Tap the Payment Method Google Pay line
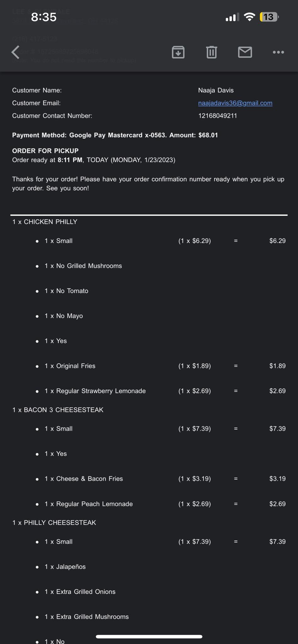This screenshot has width=298, height=644. point(115,135)
